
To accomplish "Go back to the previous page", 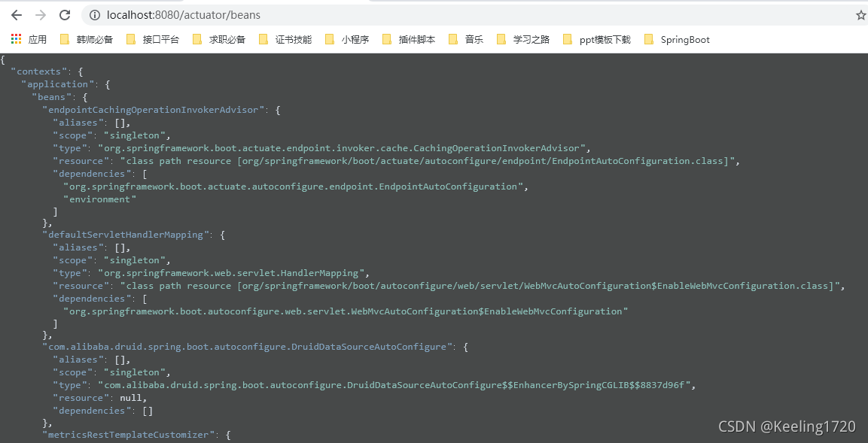I will click(16, 15).
